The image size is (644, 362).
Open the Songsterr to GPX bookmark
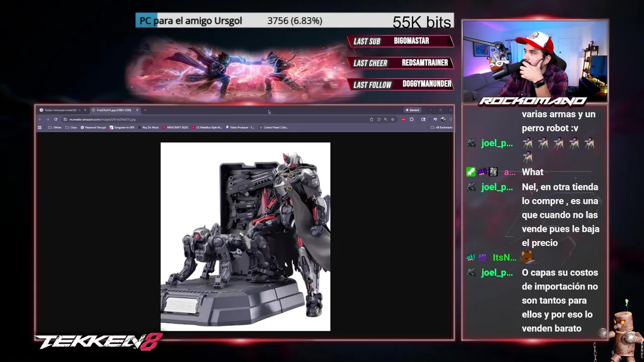click(x=122, y=127)
